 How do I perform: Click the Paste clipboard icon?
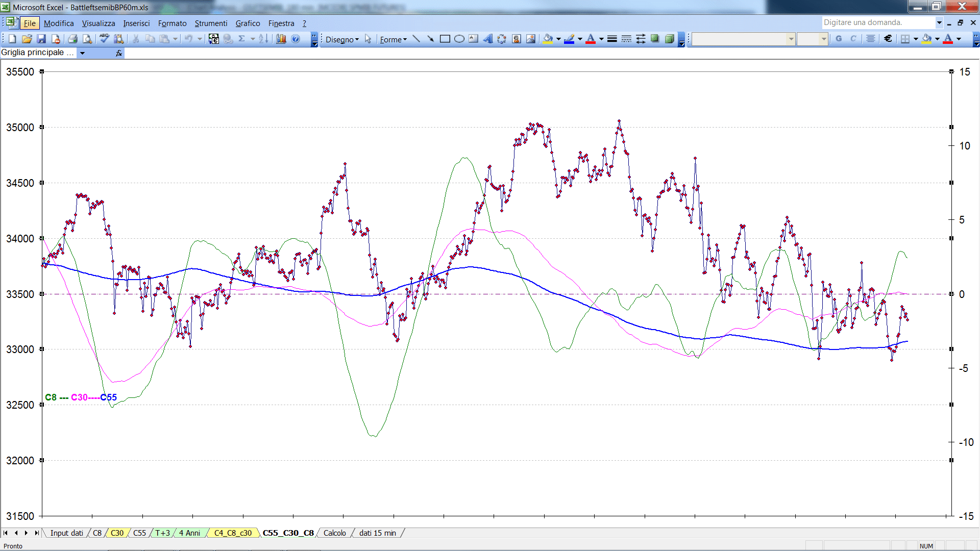tap(164, 39)
